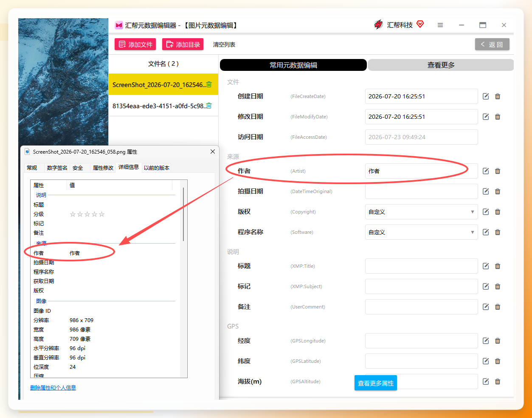Click the 标题 (XMP:Title) input field

[x=421, y=266]
